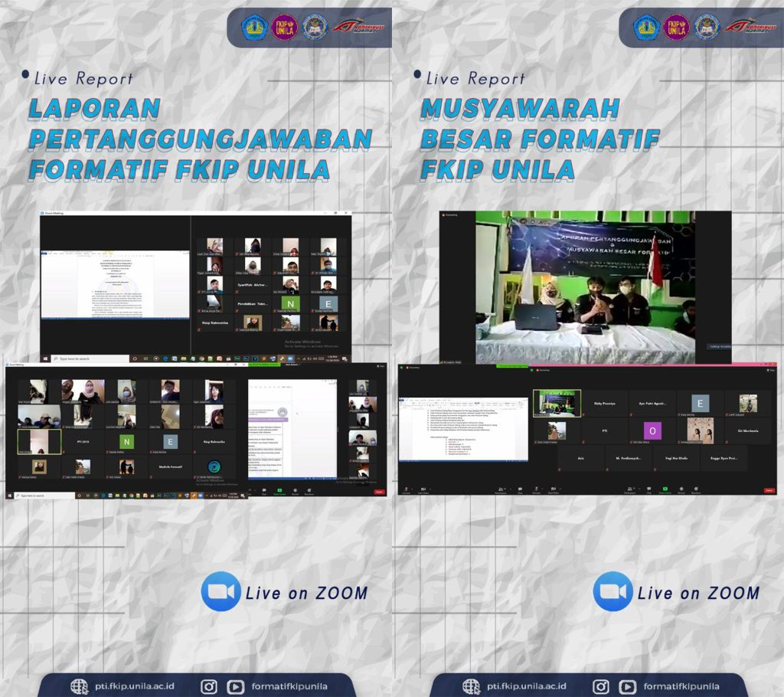Click the globe icon beside pti.fkip.unila.ac.id in the Laporan poster
This screenshot has width=784, height=697.
pyautogui.click(x=80, y=686)
